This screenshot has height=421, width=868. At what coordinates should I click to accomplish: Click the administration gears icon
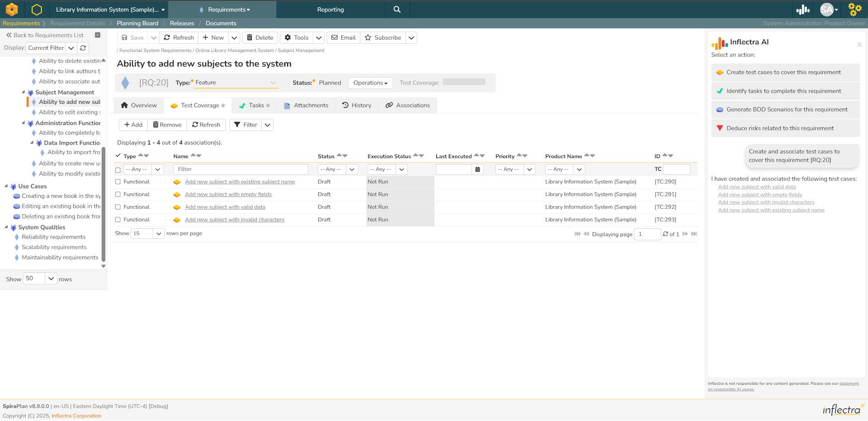coord(854,9)
